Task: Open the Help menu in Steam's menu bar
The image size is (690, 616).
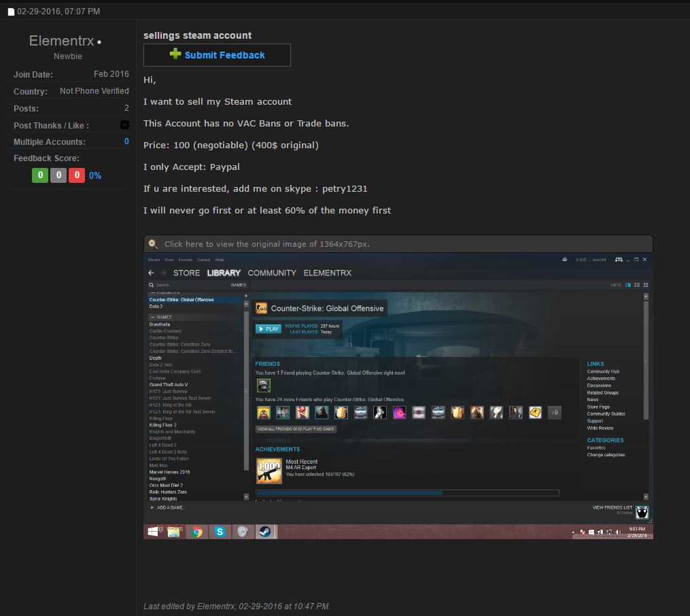Action: pos(220,260)
